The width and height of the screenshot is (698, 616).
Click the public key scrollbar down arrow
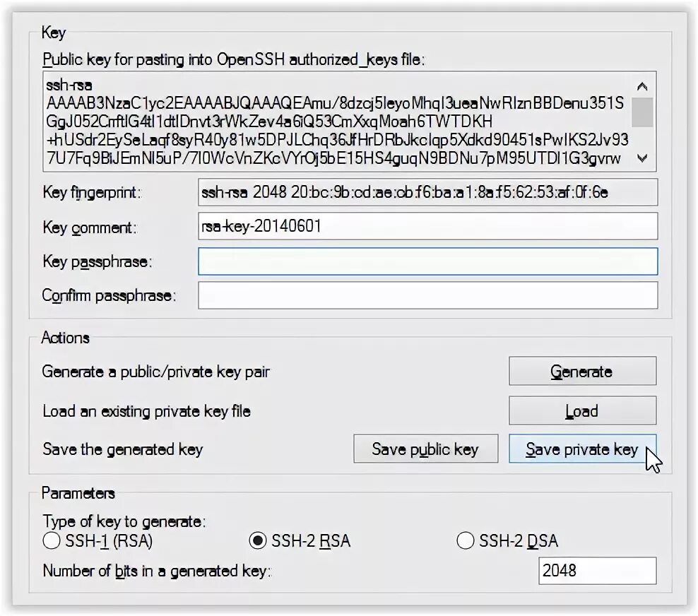[x=642, y=158]
